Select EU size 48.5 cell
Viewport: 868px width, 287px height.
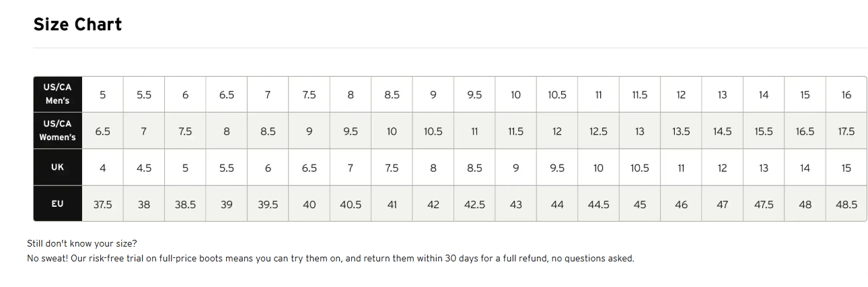tap(846, 204)
